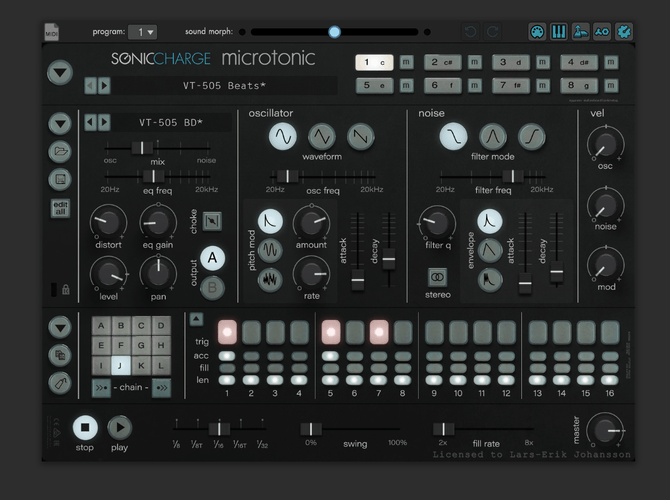The height and width of the screenshot is (500, 670).
Task: Collapse the trig row expander arrow
Action: [x=197, y=318]
